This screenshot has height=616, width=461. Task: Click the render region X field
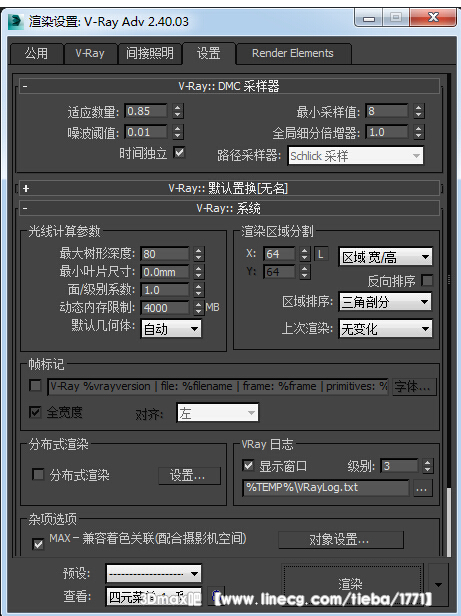279,254
